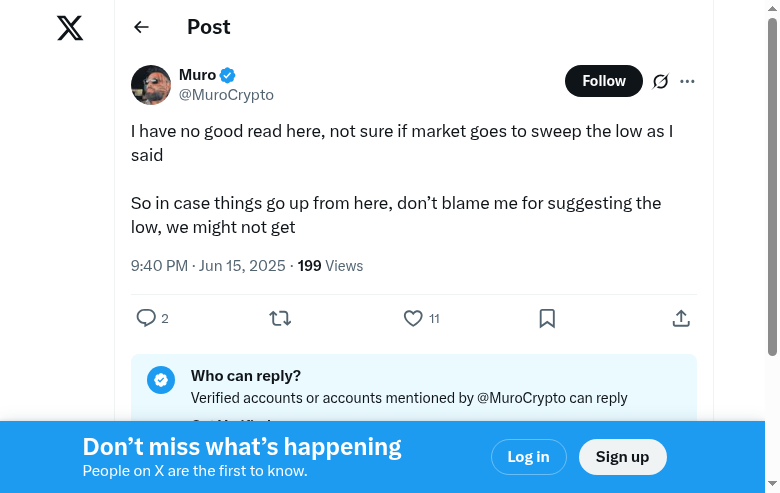This screenshot has width=780, height=493.
Task: Click the blue verified badge beside Muro
Action: pos(228,75)
